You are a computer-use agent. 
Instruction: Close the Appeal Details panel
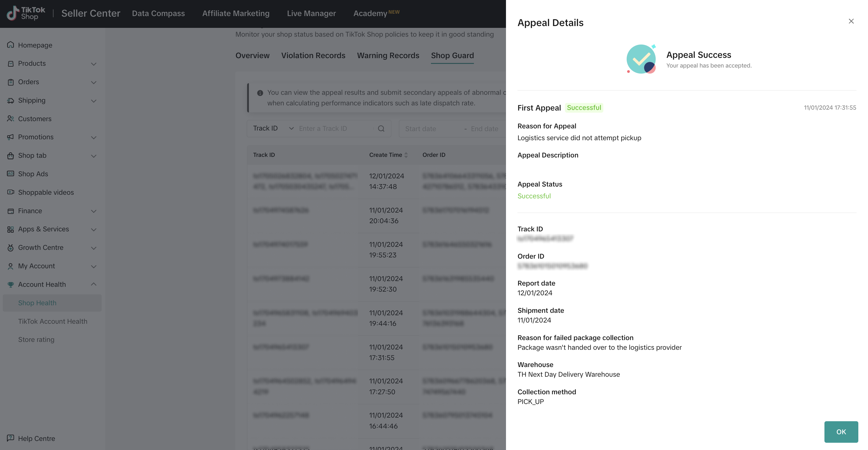[x=851, y=21]
